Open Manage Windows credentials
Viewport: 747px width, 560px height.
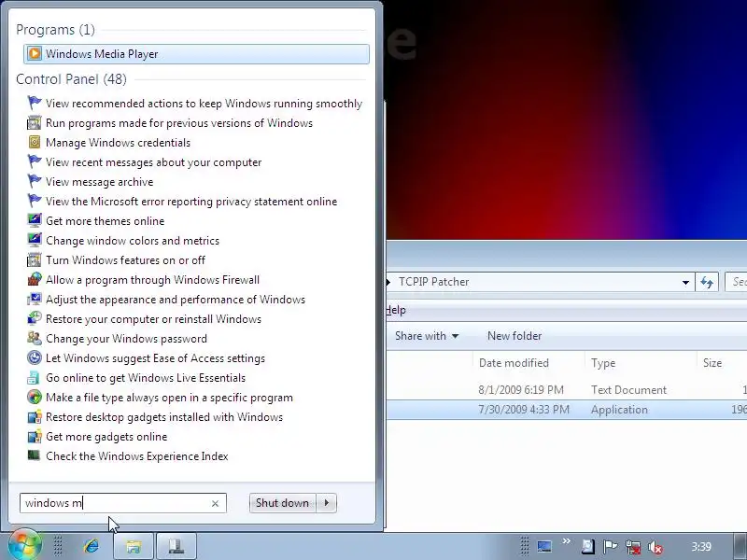118,143
